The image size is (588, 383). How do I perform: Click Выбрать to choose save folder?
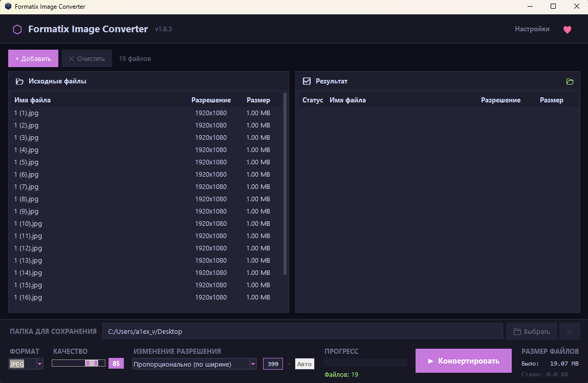point(531,332)
